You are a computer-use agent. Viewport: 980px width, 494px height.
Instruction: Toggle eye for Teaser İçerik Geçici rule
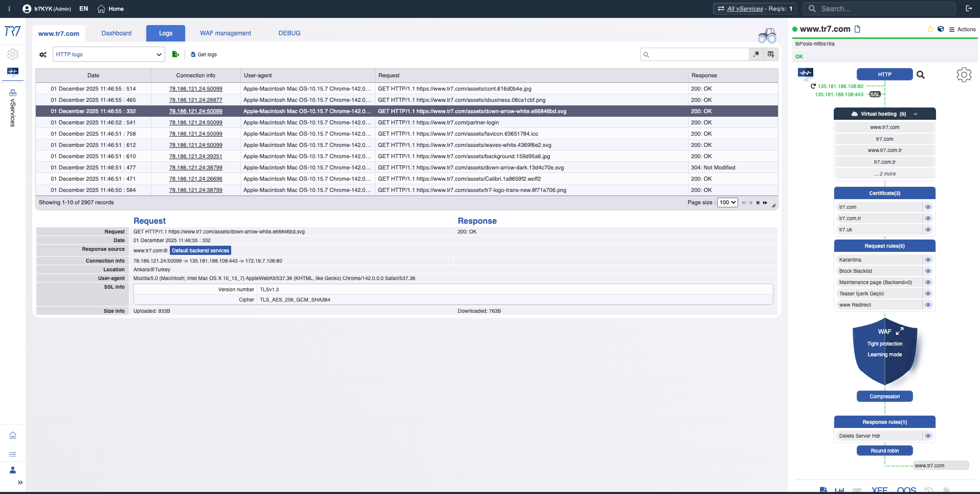(x=928, y=293)
